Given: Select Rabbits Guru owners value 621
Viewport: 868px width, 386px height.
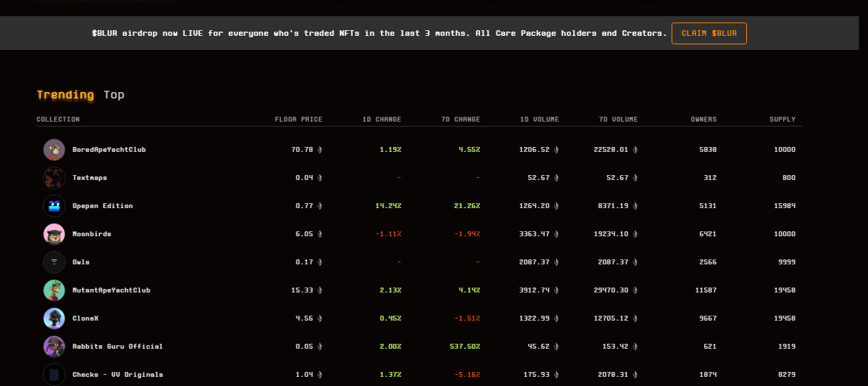Looking at the screenshot, I should click(710, 347).
